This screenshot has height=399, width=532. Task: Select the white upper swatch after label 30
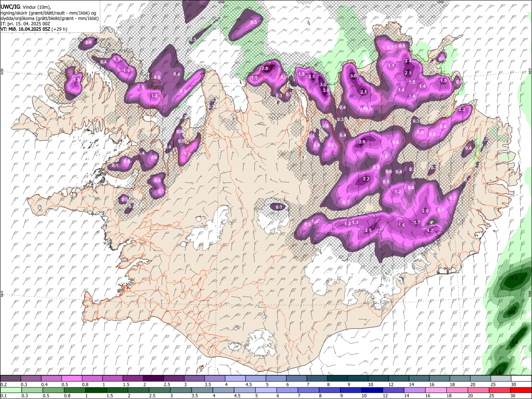click(x=521, y=379)
